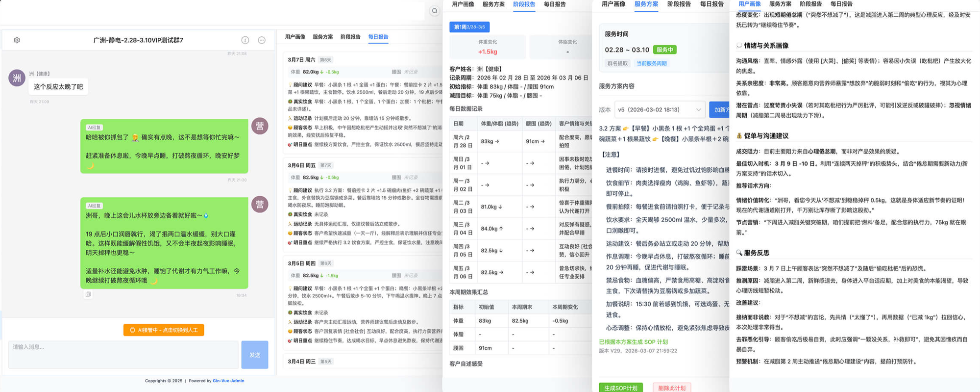Click -0.5kg in the 本周期效果汇总 table
Screen dimensions: 980x392
tap(561, 321)
